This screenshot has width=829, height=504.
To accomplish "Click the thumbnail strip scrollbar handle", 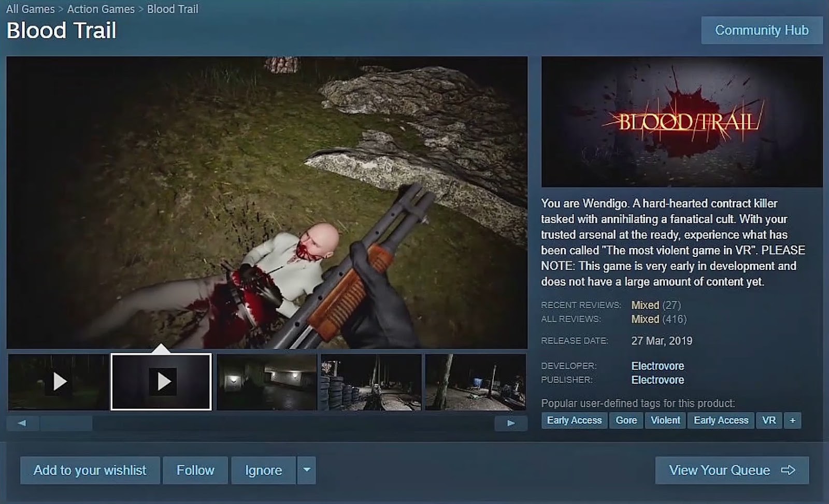I will tap(66, 423).
